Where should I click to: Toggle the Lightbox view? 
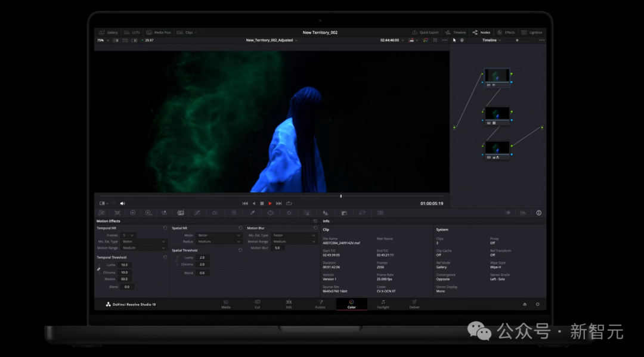(532, 32)
